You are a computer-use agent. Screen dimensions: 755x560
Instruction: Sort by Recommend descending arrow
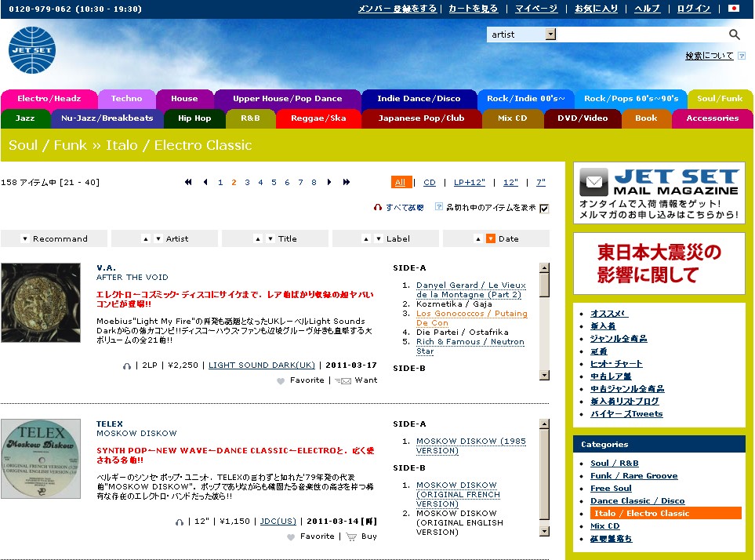(25, 239)
